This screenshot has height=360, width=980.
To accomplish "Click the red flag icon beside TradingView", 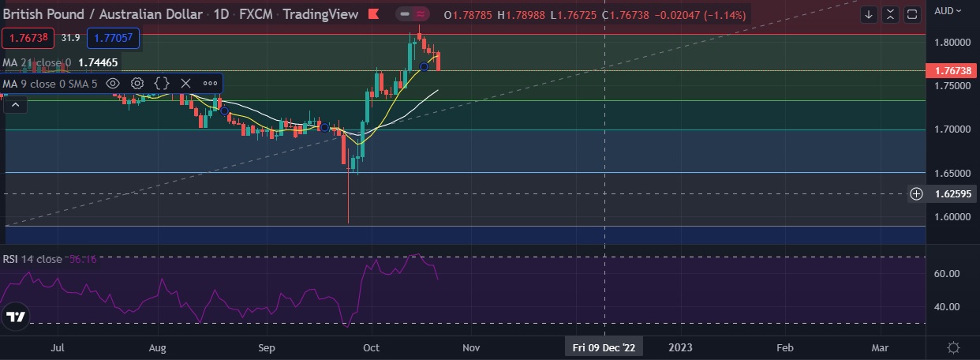I will click(373, 14).
